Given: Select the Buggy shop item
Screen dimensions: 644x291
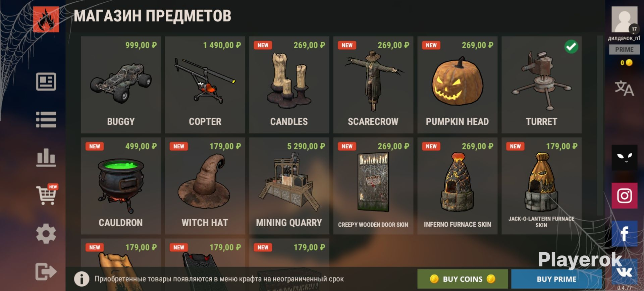Looking at the screenshot, I should 121,85.
